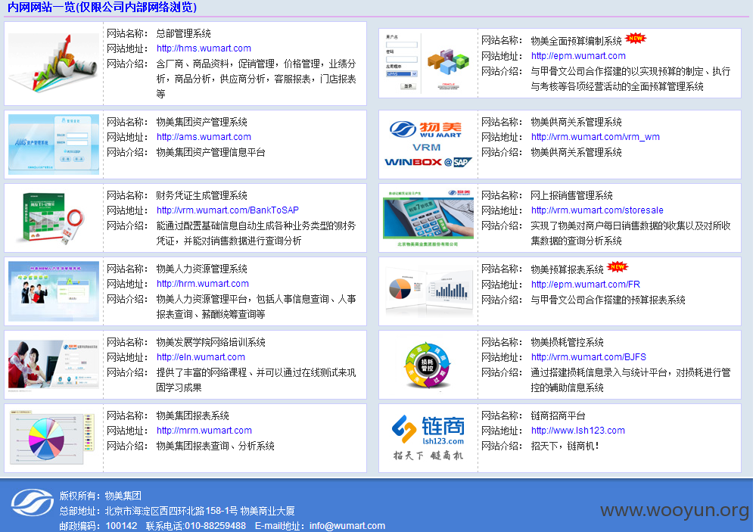Viewport: 756px width, 532px height.
Task: Open the mrm.wumart.com link
Action: [204, 431]
